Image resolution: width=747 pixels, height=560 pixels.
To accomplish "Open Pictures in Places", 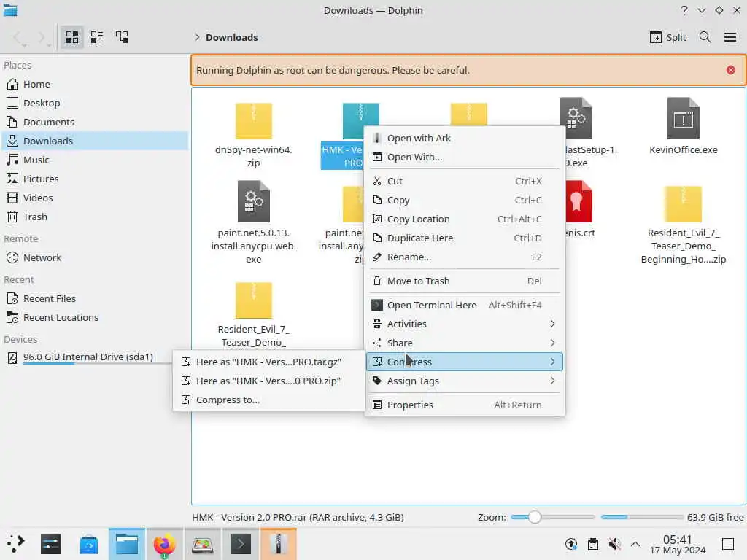I will [94, 179].
